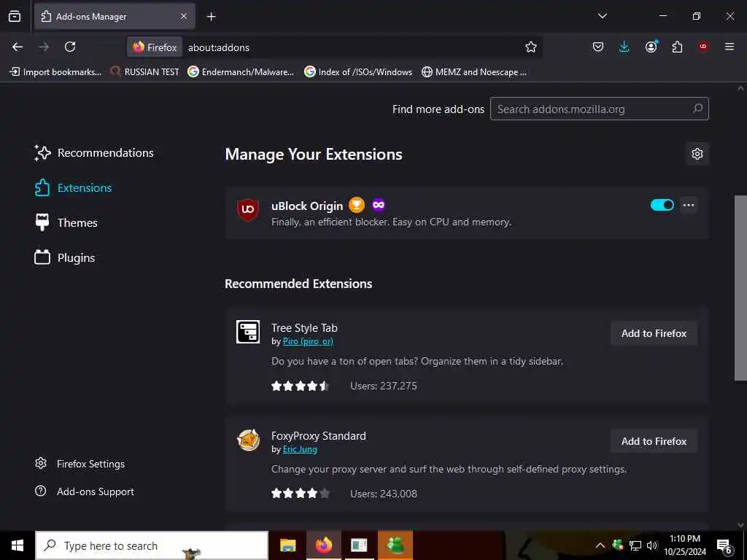Click the uBlock Origin shield icon

coord(248,209)
